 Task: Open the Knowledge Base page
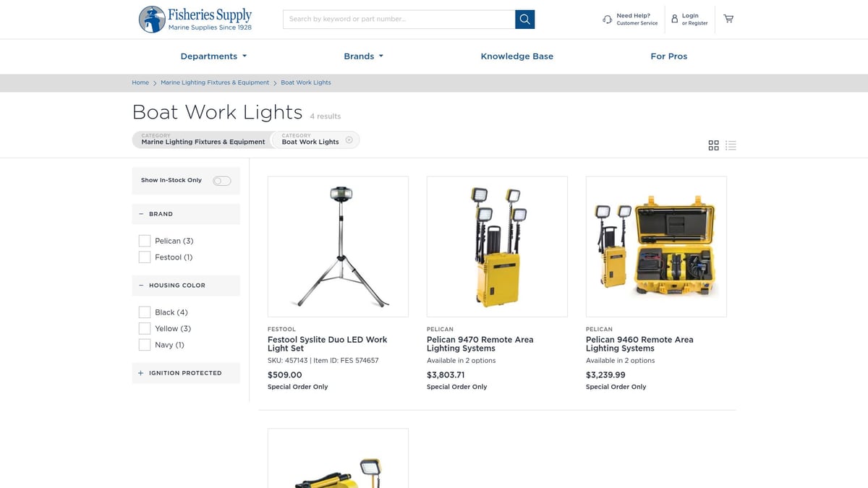(516, 56)
